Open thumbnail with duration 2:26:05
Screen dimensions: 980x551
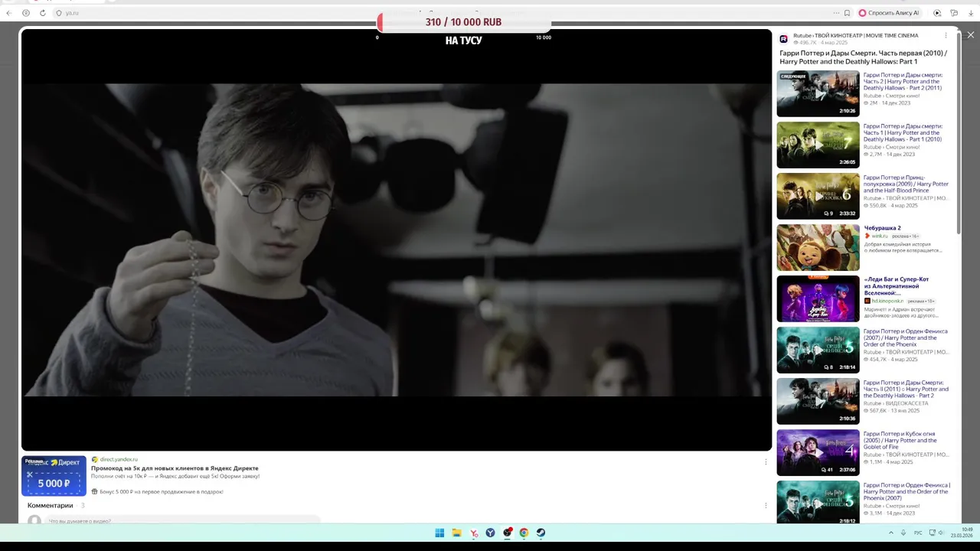(x=818, y=145)
